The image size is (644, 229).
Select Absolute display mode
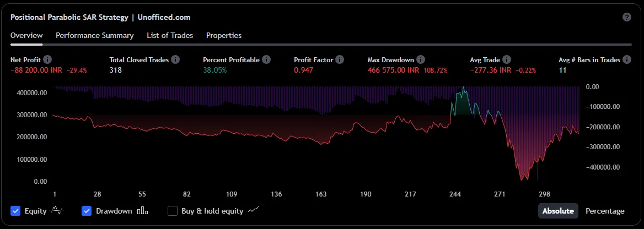[x=558, y=211]
